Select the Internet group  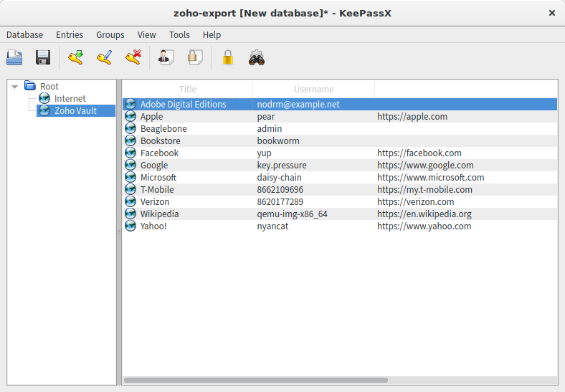(x=70, y=98)
